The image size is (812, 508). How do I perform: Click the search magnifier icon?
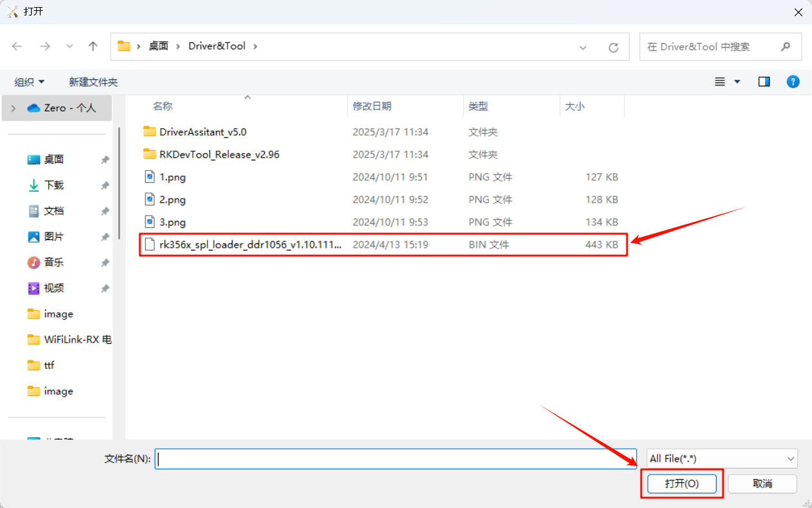[x=785, y=47]
